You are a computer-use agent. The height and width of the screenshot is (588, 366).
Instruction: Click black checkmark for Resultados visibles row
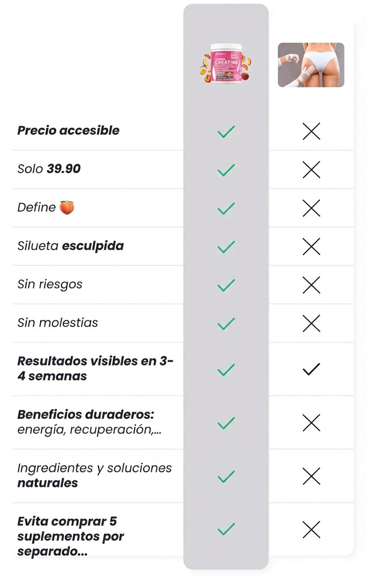311,369
